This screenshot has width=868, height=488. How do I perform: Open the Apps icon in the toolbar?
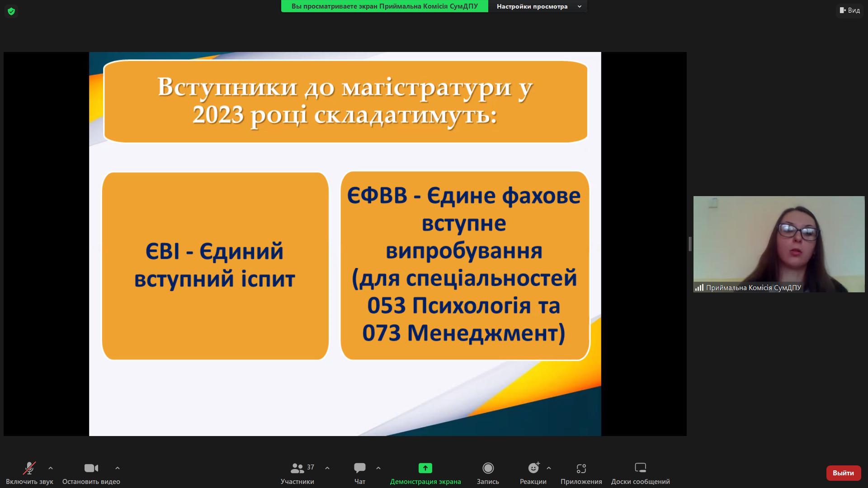coord(581,468)
